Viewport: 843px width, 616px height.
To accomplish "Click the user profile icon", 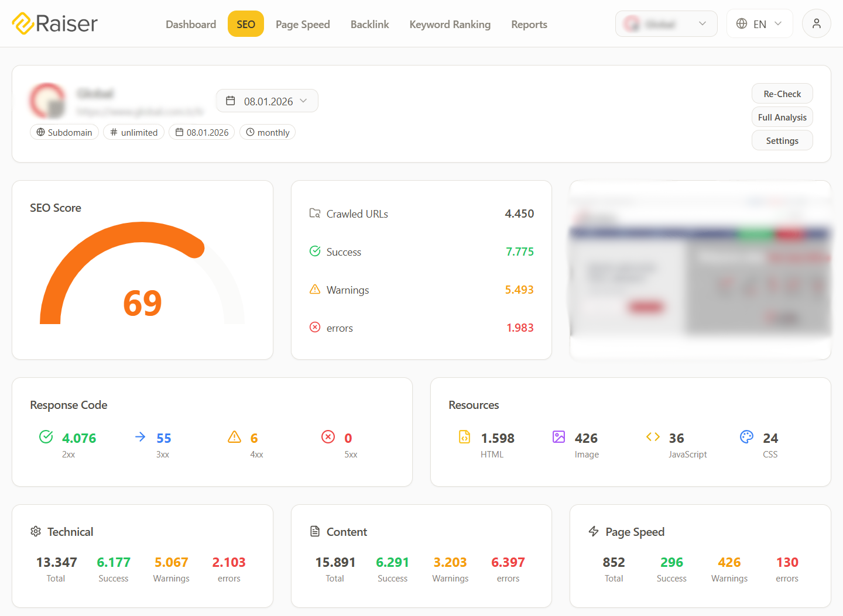I will pos(816,23).
